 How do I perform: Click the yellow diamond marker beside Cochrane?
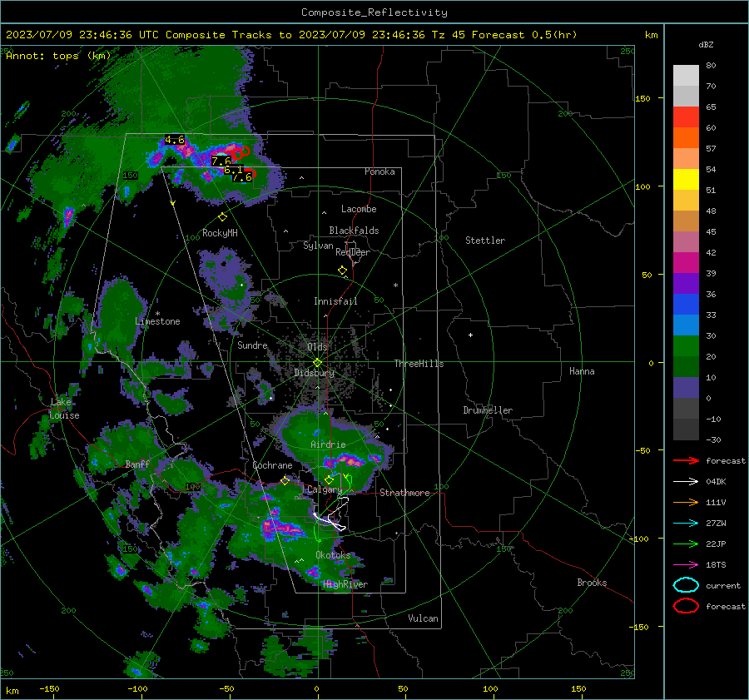pyautogui.click(x=285, y=480)
